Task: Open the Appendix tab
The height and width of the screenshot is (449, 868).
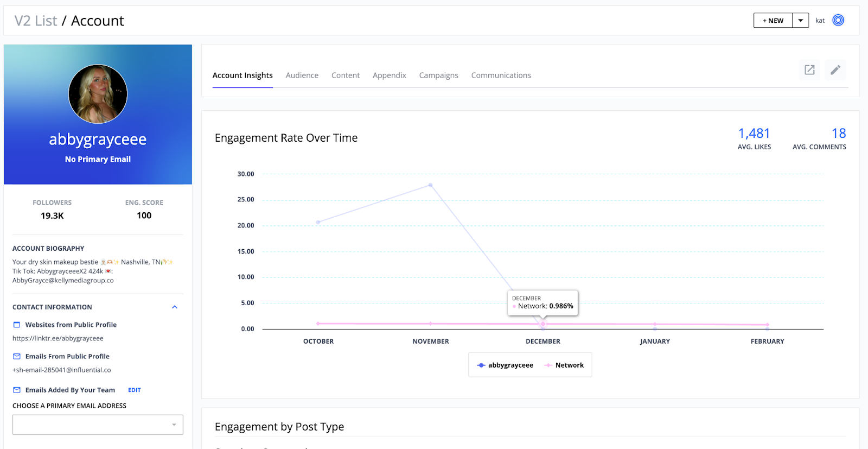Action: pyautogui.click(x=390, y=75)
